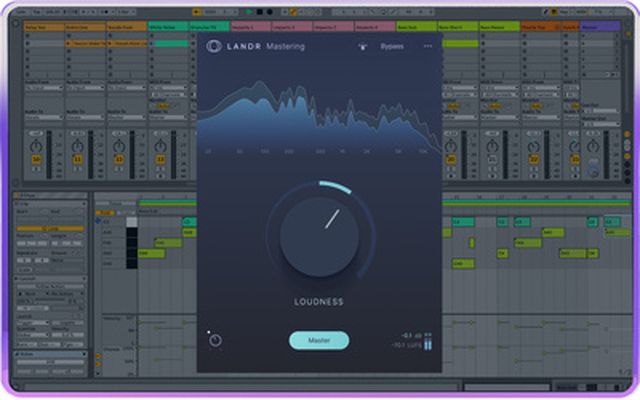Viewport: 640px width, 400px height.
Task: Open the Audio To dropdown on track 10
Action: (x=44, y=117)
